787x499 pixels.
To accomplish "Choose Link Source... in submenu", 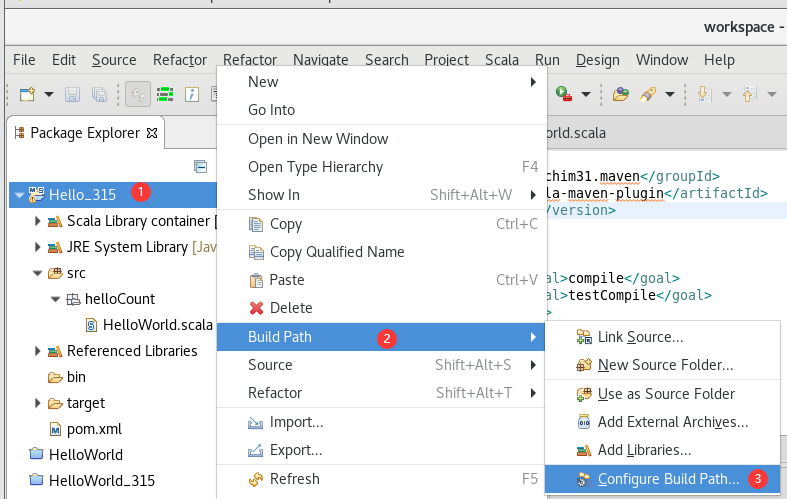I will coord(663,337).
